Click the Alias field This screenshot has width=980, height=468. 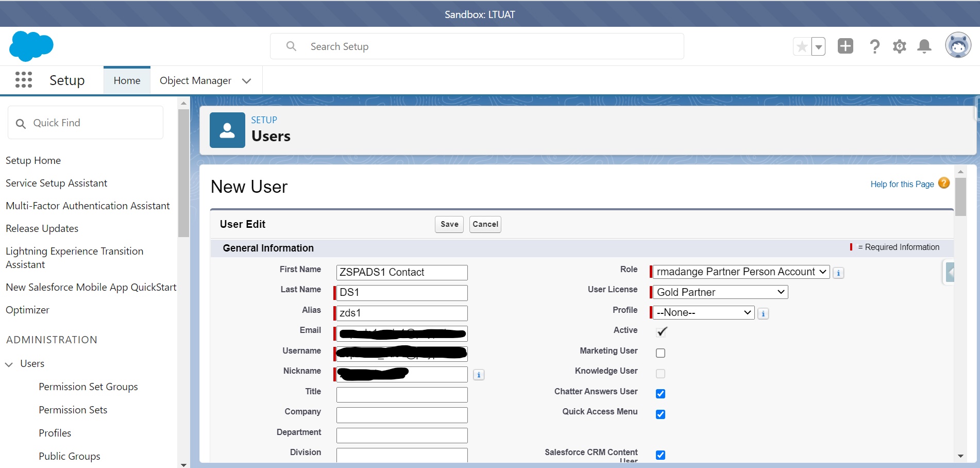402,313
